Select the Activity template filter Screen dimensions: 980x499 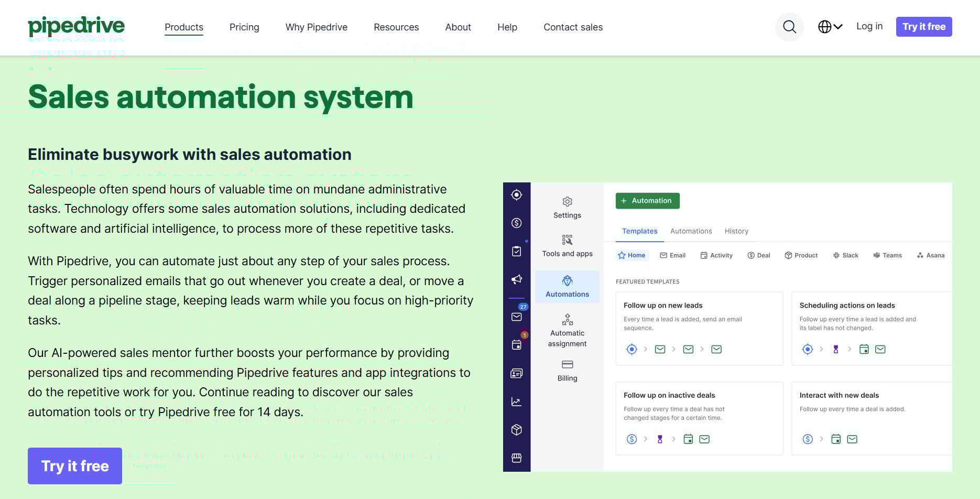pyautogui.click(x=716, y=255)
